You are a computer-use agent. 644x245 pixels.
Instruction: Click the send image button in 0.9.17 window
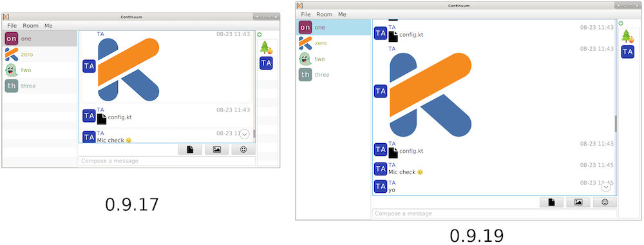(x=217, y=150)
